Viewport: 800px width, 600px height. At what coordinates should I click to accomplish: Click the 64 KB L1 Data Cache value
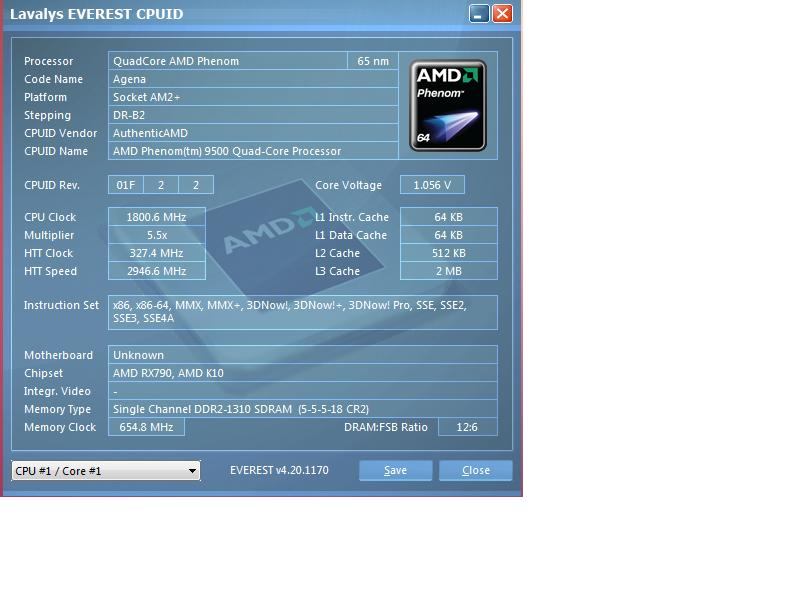coord(448,235)
